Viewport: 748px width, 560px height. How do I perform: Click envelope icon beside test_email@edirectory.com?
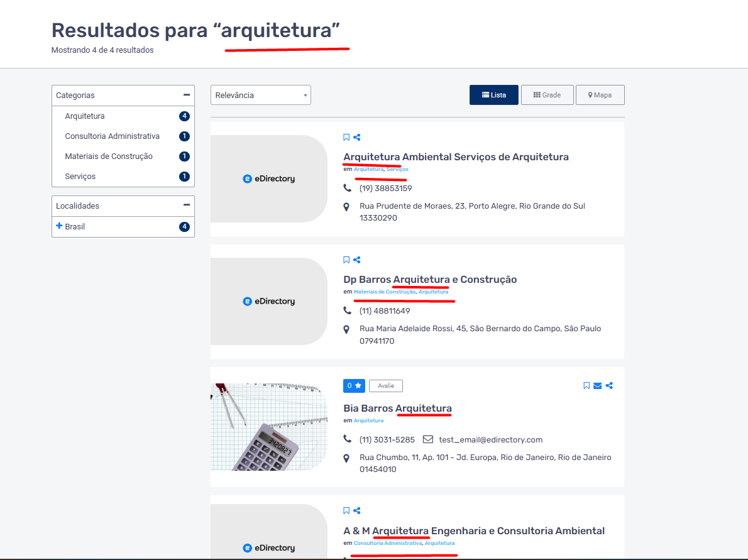point(428,439)
